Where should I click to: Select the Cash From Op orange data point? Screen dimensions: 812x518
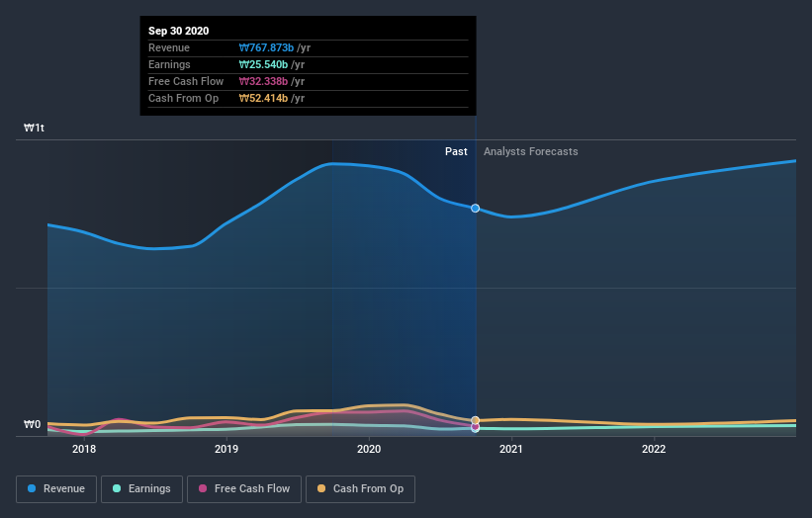pyautogui.click(x=475, y=420)
